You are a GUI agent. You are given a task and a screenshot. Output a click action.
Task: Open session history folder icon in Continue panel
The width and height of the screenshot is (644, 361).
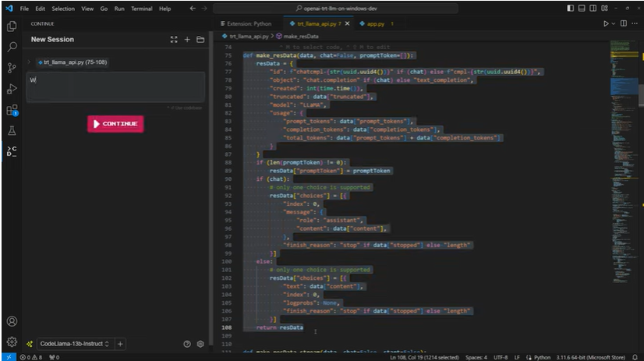pos(200,40)
